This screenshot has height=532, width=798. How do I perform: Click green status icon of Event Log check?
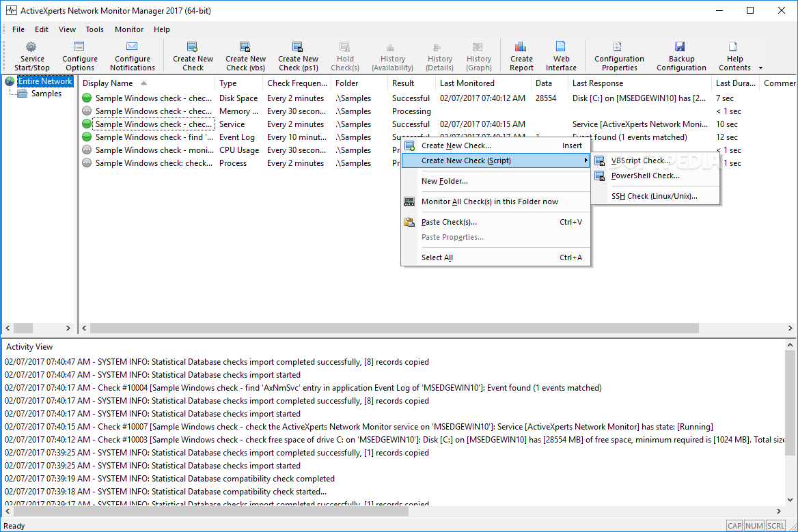pyautogui.click(x=87, y=137)
